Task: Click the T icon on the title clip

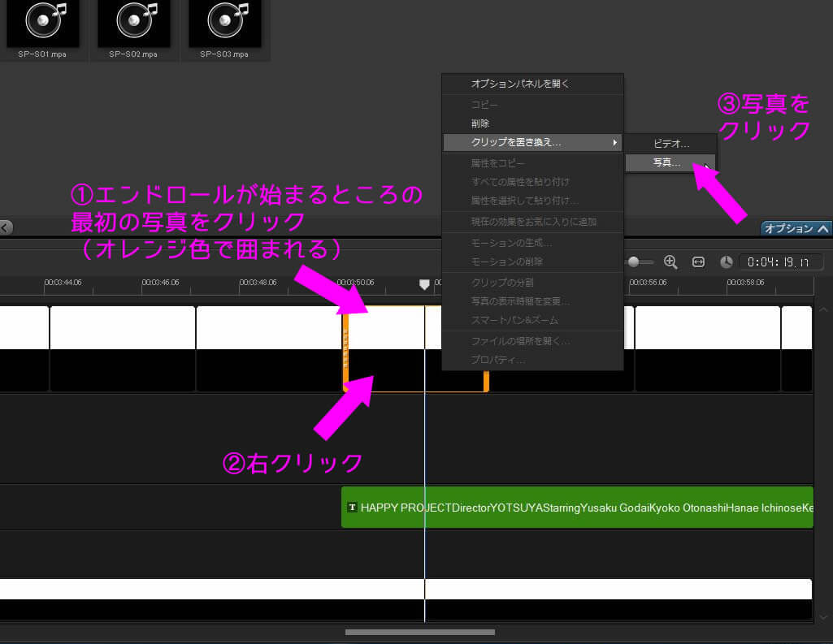Action: click(x=352, y=508)
